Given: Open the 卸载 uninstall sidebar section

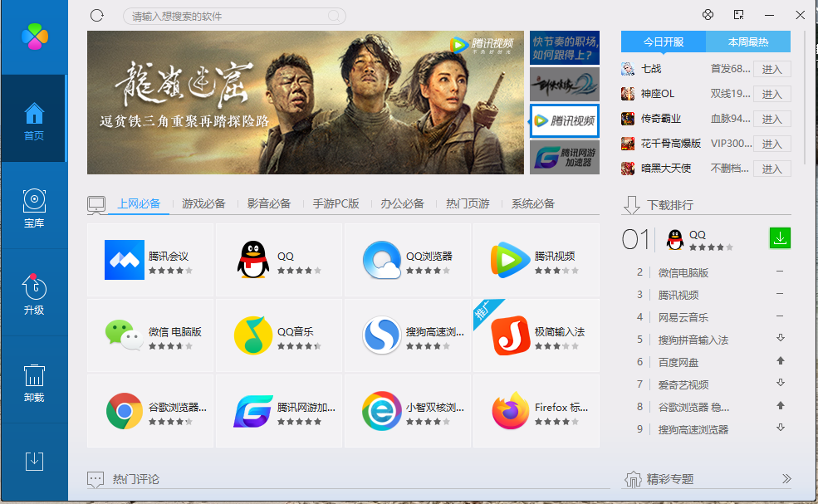Looking at the screenshot, I should (34, 381).
